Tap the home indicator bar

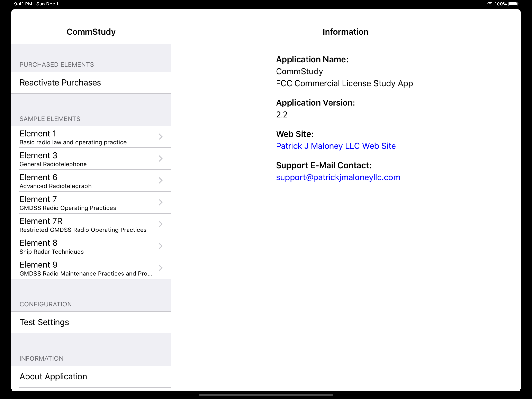click(x=266, y=395)
